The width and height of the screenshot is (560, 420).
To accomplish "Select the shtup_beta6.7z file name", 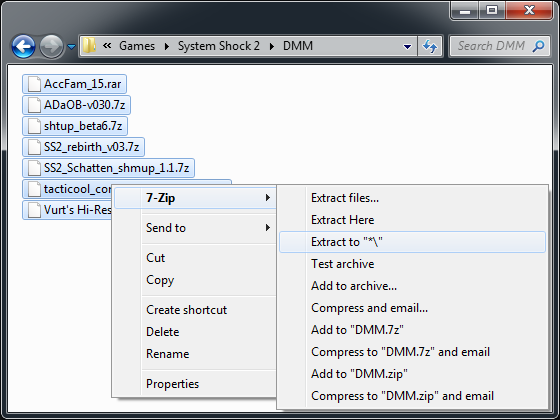I will coord(83,126).
